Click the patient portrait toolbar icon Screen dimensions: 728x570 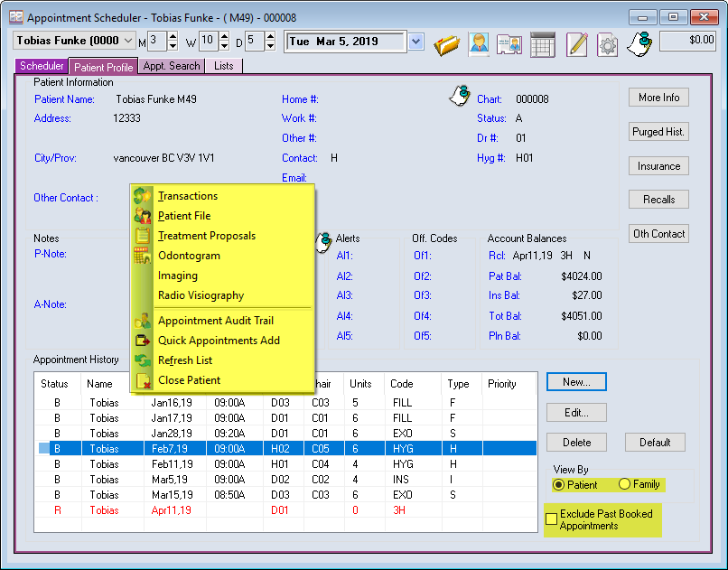tap(478, 42)
